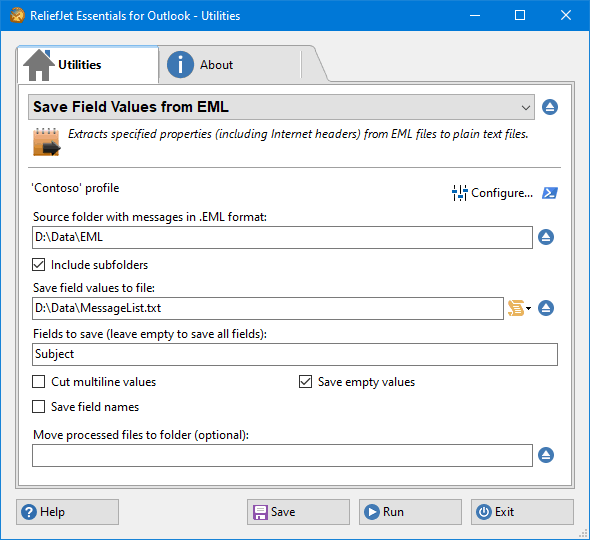The image size is (590, 540).
Task: Click the notebook export utility icon
Action: click(x=47, y=142)
